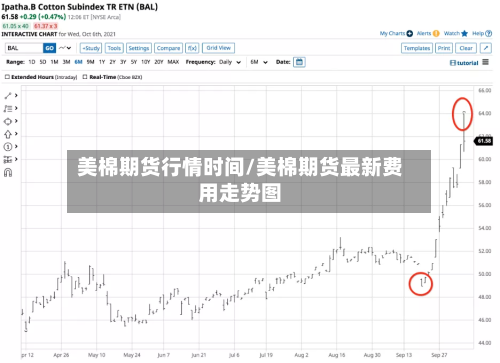500x363 pixels.
Task: Select the 2Y range
Action: (113, 62)
